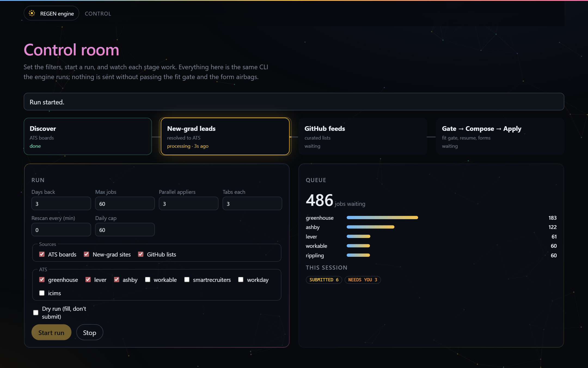This screenshot has width=588, height=368.
Task: Click the REGEN engine sun logo icon
Action: point(32,13)
